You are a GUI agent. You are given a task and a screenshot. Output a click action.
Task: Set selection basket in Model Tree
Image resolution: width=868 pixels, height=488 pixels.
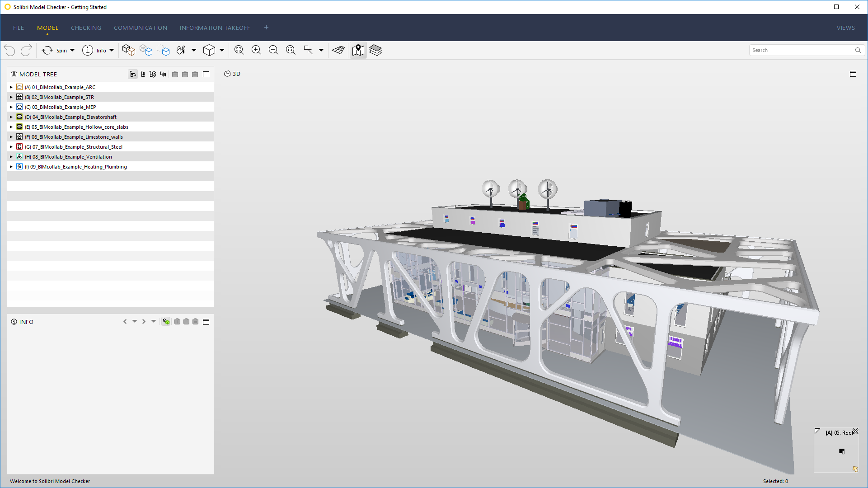pyautogui.click(x=195, y=74)
